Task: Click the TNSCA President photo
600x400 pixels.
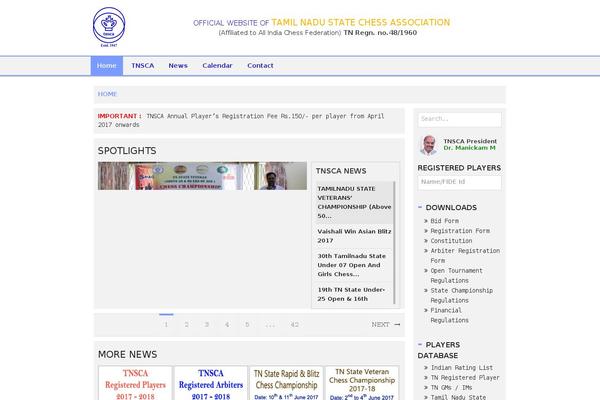Action: pos(429,145)
